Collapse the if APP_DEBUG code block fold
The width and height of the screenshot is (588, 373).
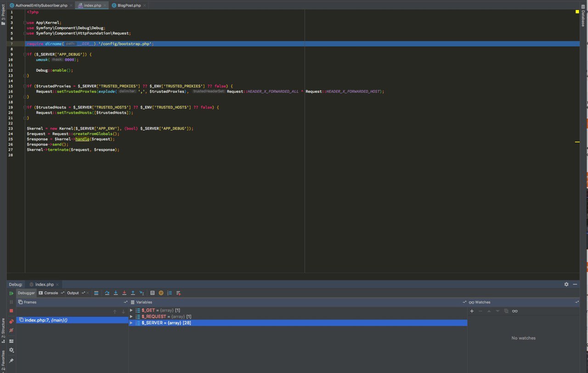pos(26,54)
